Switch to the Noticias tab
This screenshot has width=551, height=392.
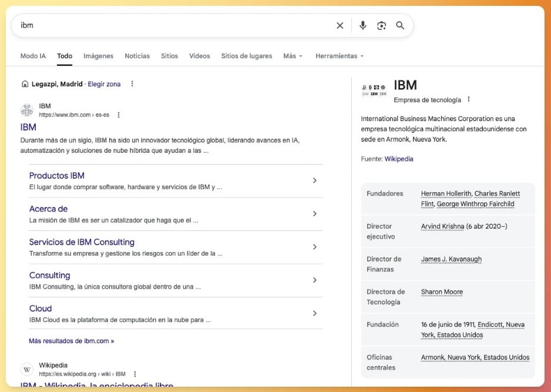(x=137, y=56)
